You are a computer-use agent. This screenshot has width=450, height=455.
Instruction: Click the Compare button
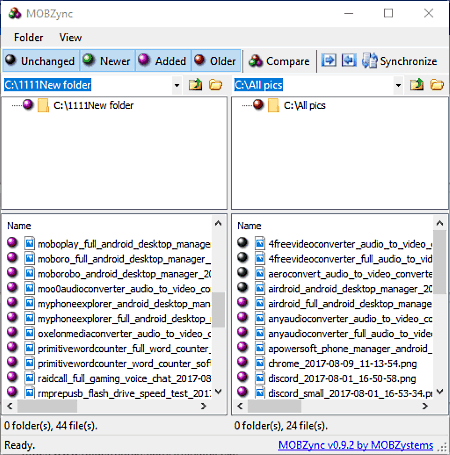(279, 61)
